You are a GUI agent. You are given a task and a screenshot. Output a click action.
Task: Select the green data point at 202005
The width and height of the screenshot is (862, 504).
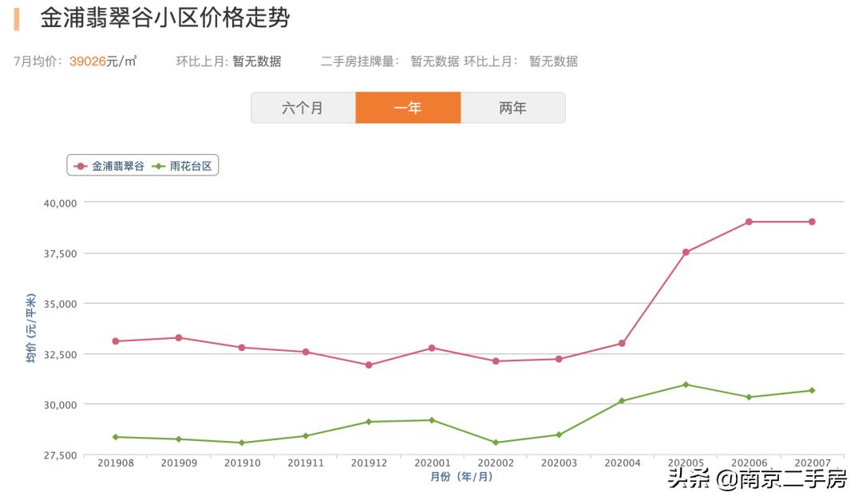point(685,384)
